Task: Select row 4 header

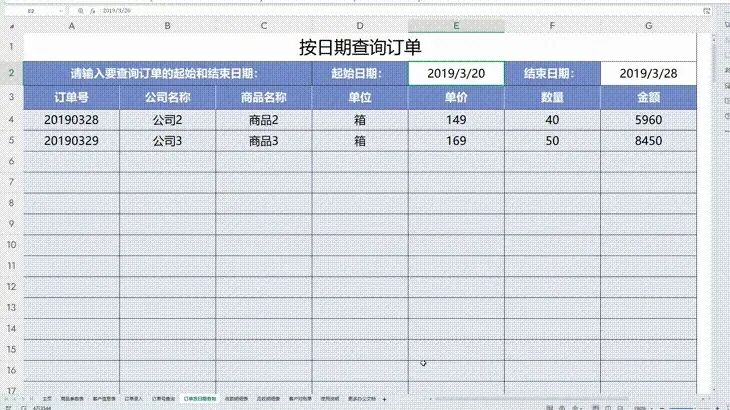Action: coord(11,120)
